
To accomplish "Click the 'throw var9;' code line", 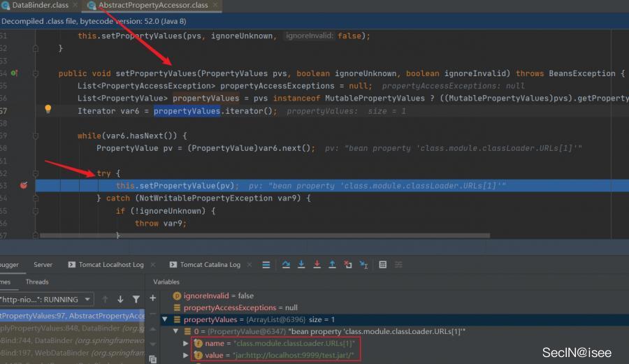I will click(x=161, y=224).
